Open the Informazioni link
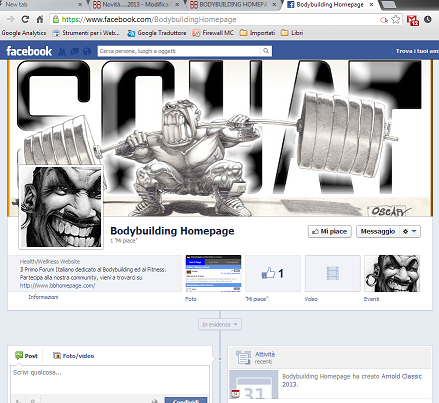Image resolution: width=439 pixels, height=403 pixels. (43, 297)
